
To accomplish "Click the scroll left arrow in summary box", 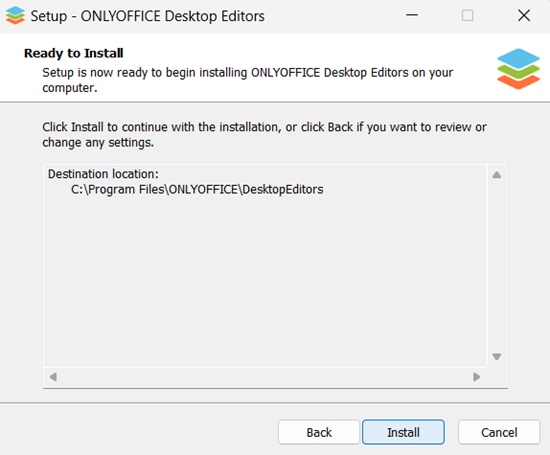I will click(53, 377).
